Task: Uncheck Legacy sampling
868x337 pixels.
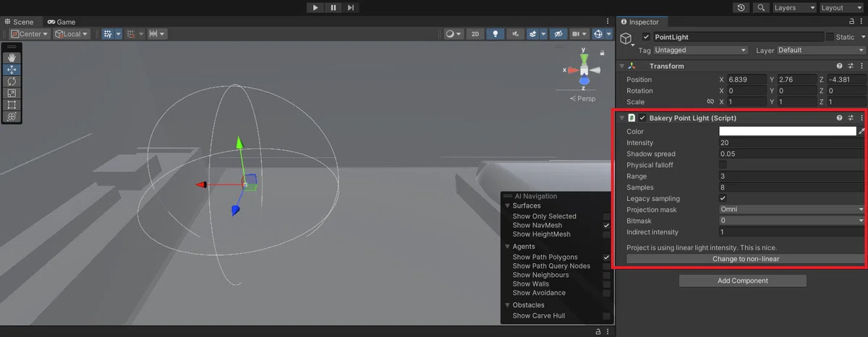Action: (723, 198)
